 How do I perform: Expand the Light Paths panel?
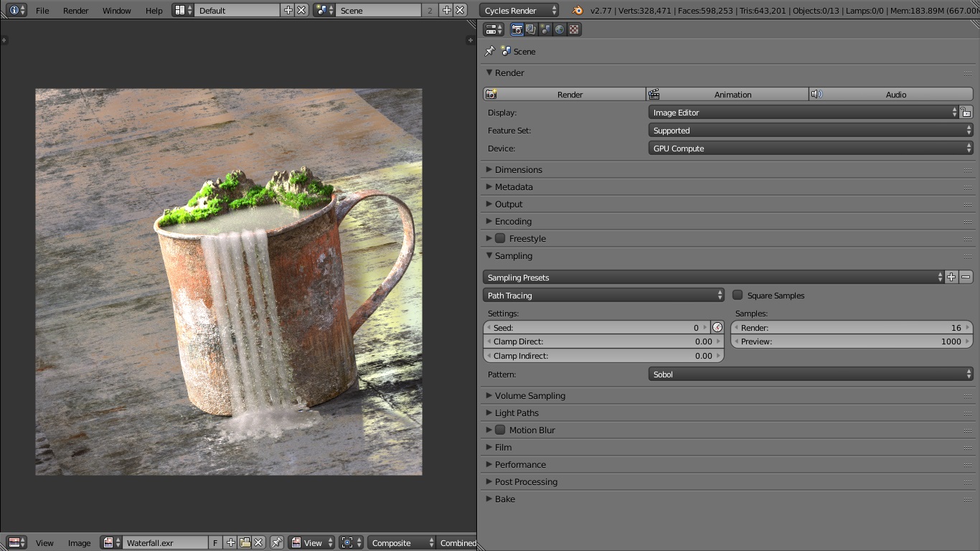point(517,413)
